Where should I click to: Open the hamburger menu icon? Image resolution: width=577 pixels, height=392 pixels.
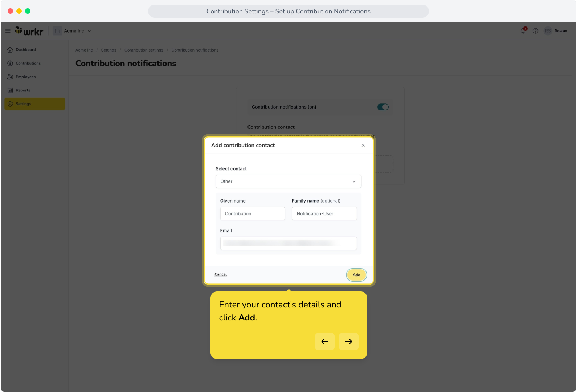[8, 31]
